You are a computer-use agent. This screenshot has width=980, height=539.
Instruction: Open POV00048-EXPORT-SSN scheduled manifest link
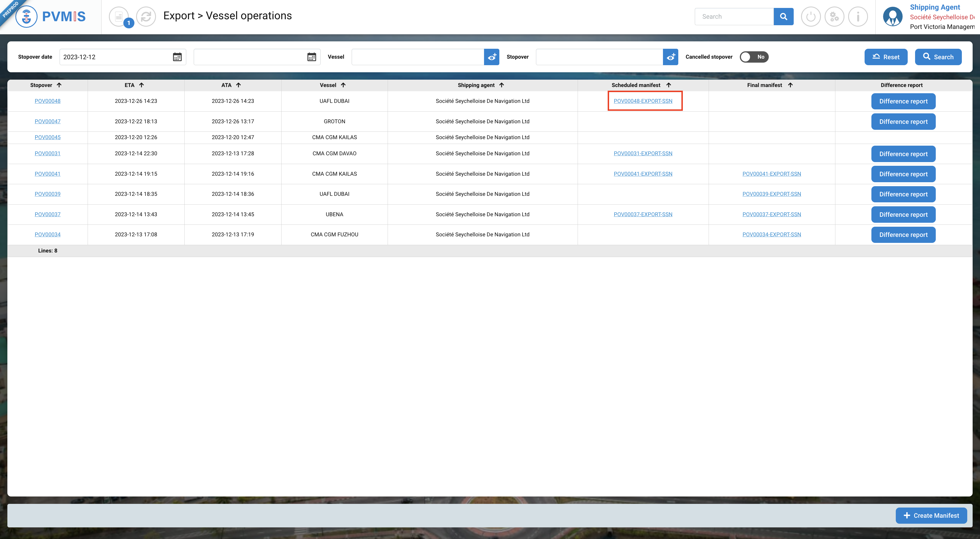pos(643,101)
